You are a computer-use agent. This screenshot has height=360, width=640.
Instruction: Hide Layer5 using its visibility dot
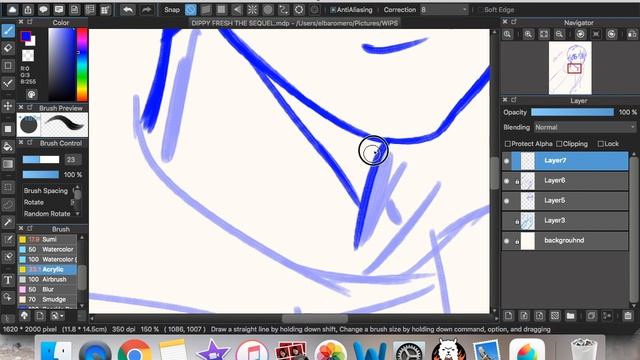click(507, 201)
